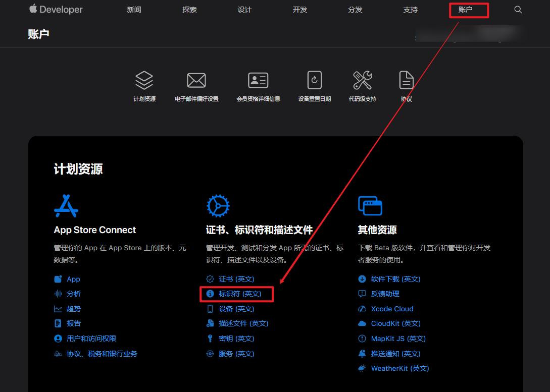Open the 密钥 (英文) link

[x=236, y=339]
